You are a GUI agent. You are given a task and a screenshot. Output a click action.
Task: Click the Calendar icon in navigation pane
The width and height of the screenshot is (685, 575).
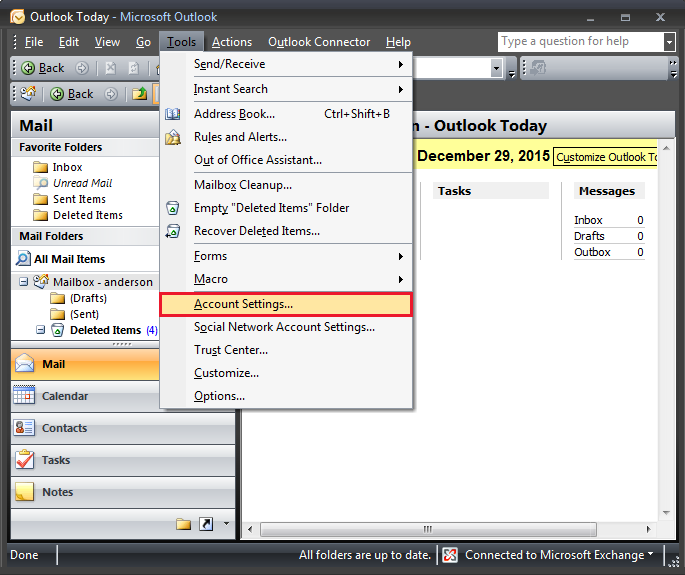[x=24, y=395]
